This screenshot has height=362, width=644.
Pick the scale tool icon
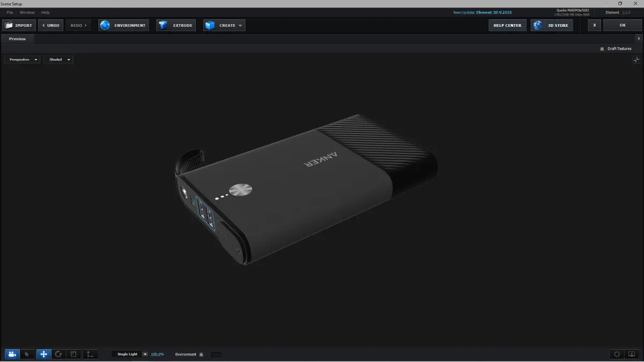tap(74, 354)
